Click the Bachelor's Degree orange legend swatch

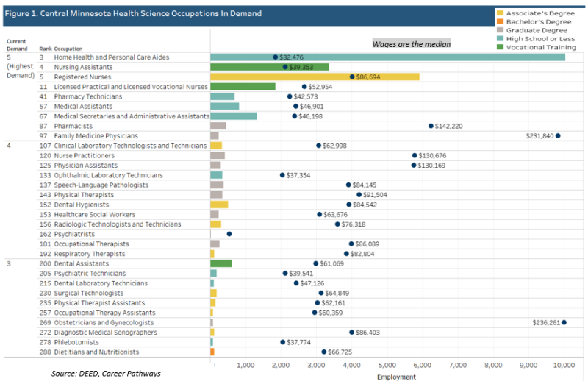[x=500, y=21]
